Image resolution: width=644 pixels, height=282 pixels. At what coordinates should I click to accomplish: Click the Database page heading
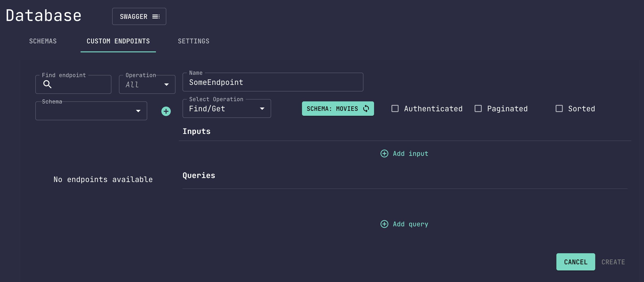click(x=44, y=16)
